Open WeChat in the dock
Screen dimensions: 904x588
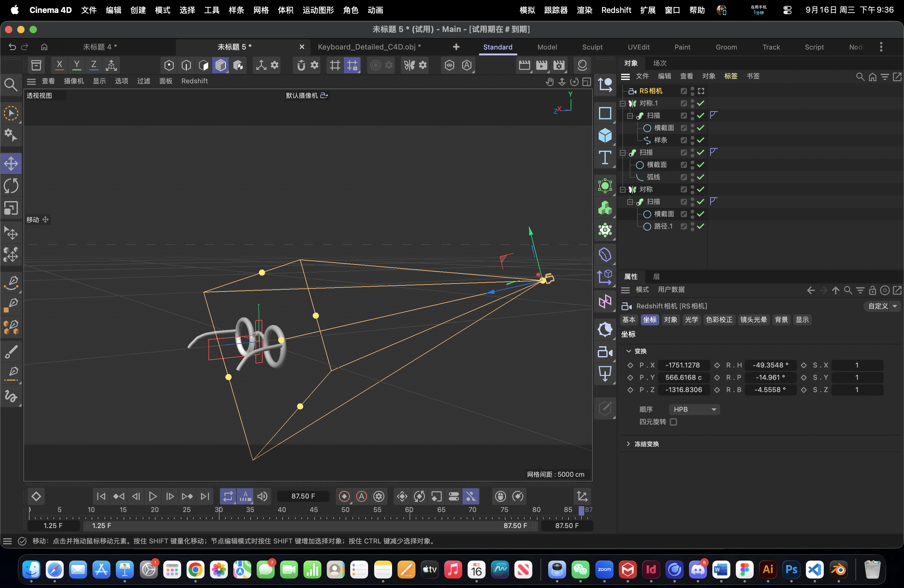click(x=581, y=569)
